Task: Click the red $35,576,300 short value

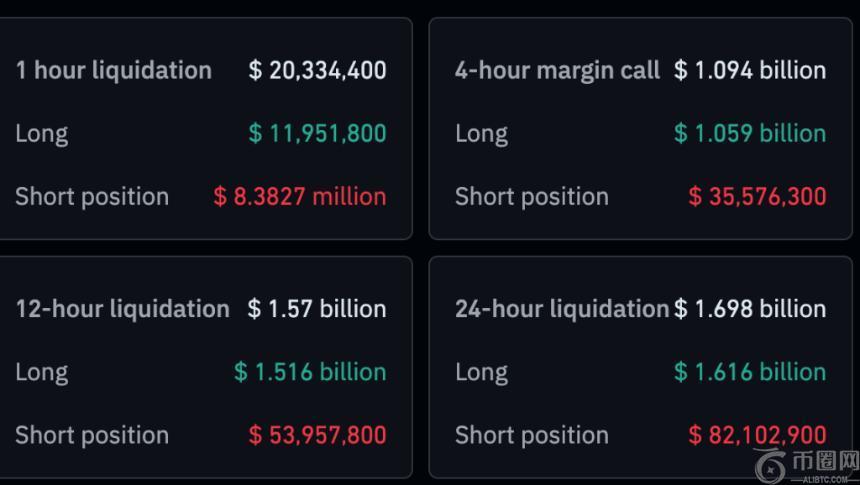Action: pos(757,197)
